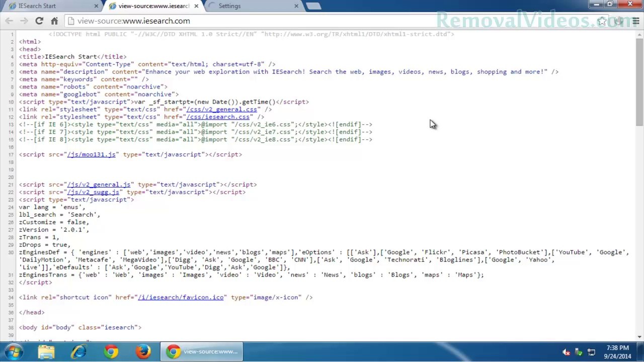The height and width of the screenshot is (362, 644).
Task: Open a new browser tab
Action: coord(313,6)
